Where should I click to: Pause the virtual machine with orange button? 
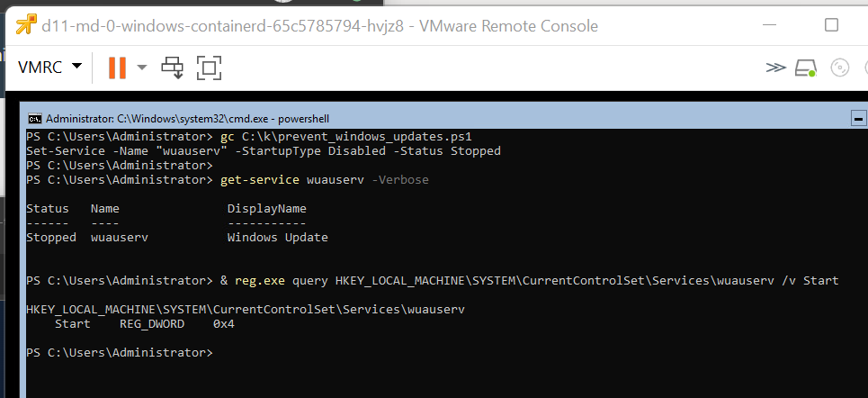point(117,67)
